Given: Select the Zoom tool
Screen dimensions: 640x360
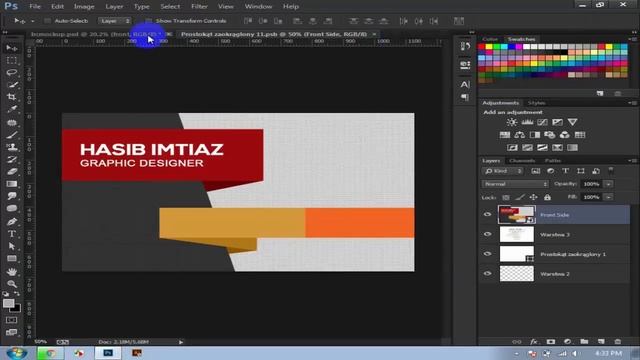Looking at the screenshot, I should tap(12, 284).
